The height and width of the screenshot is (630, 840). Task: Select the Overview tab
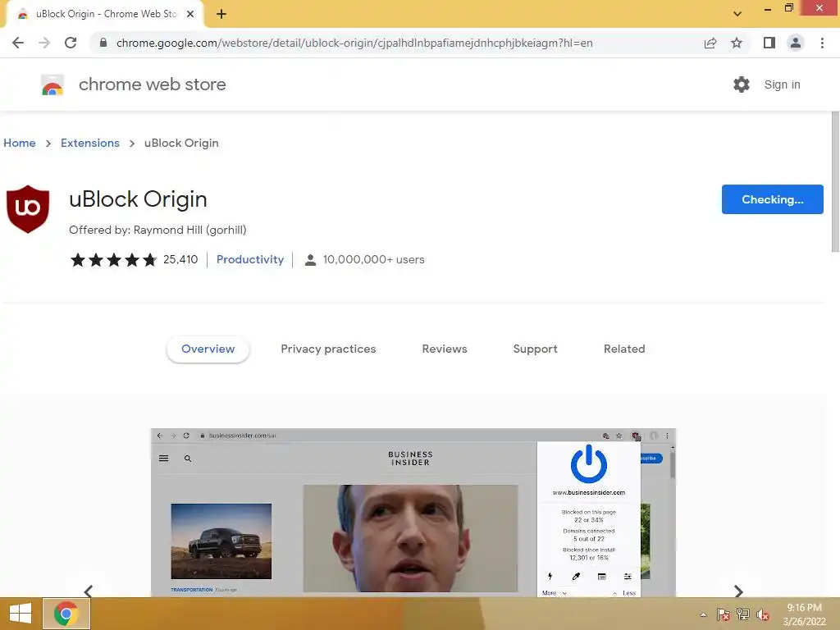coord(208,349)
